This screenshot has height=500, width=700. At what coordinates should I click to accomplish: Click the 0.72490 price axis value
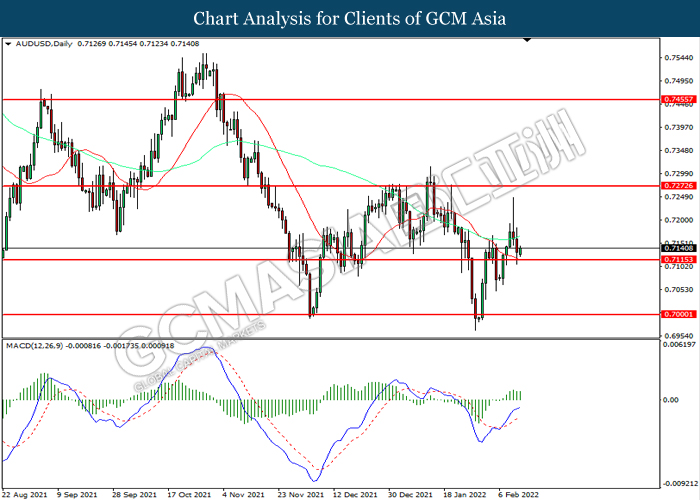point(679,197)
